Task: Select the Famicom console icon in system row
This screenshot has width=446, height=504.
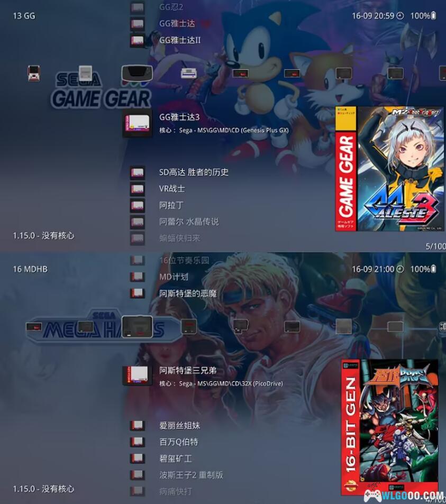Action: point(34,73)
